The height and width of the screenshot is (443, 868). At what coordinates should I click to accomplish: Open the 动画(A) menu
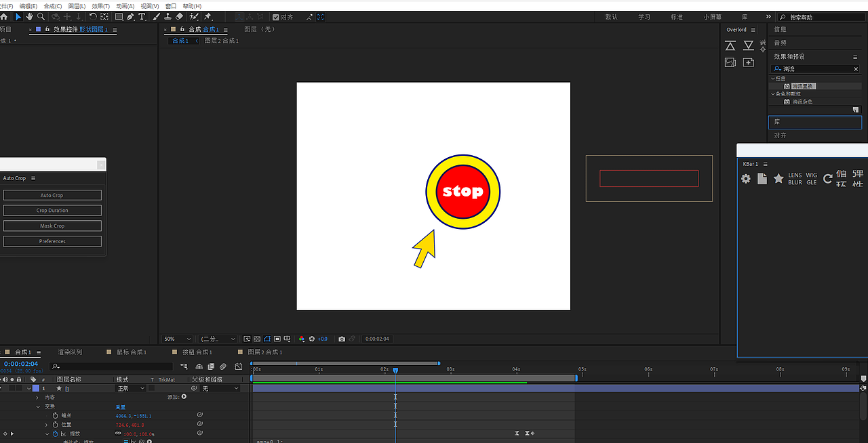(125, 6)
